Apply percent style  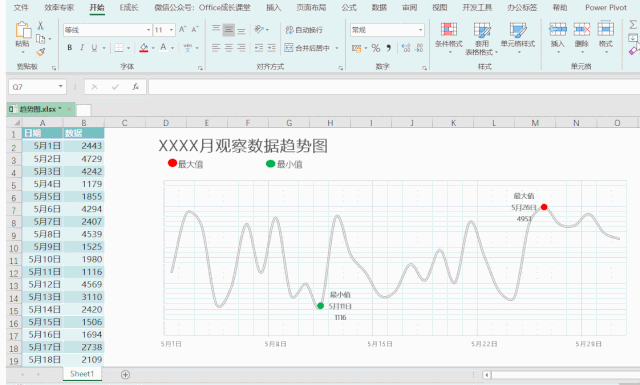[x=376, y=48]
